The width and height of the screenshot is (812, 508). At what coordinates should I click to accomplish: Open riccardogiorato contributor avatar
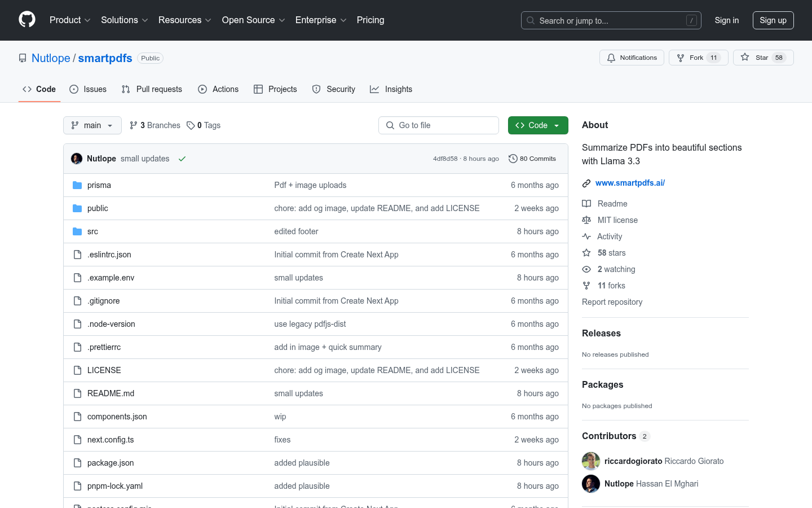(591, 461)
